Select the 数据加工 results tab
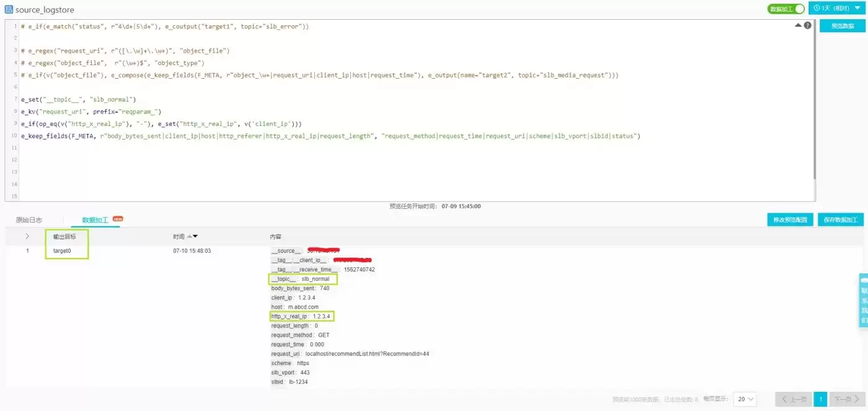 pos(95,220)
